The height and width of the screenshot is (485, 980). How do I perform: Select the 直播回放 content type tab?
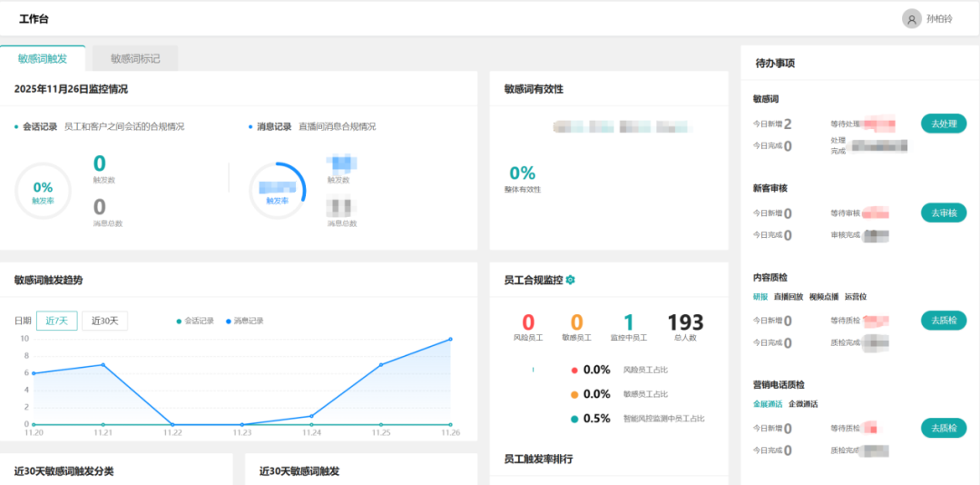coord(788,297)
